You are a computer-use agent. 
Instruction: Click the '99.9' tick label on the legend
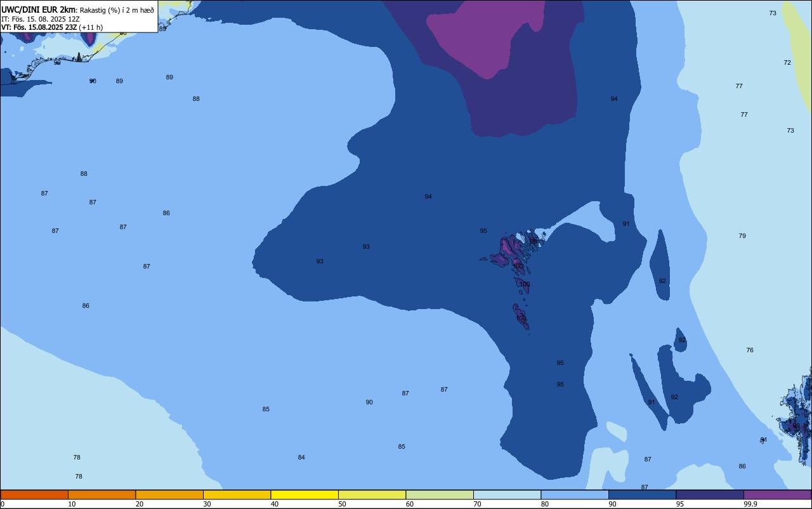(750, 504)
